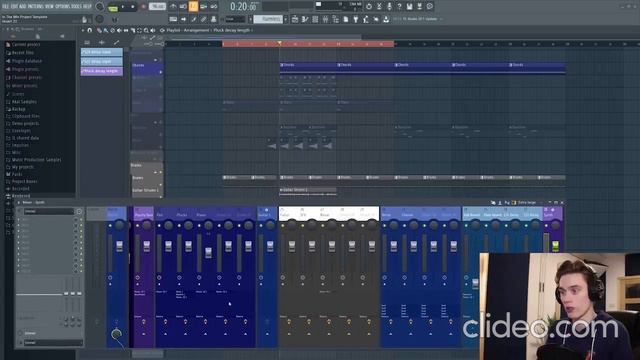
Task: Select the playlist paint brush tool
Action: pos(106,30)
